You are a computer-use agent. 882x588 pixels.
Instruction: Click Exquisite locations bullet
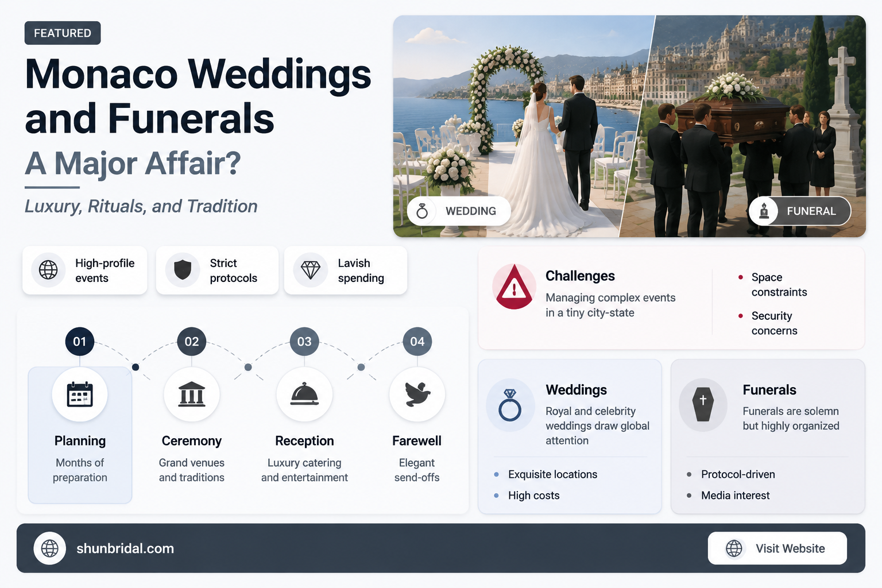pos(552,474)
